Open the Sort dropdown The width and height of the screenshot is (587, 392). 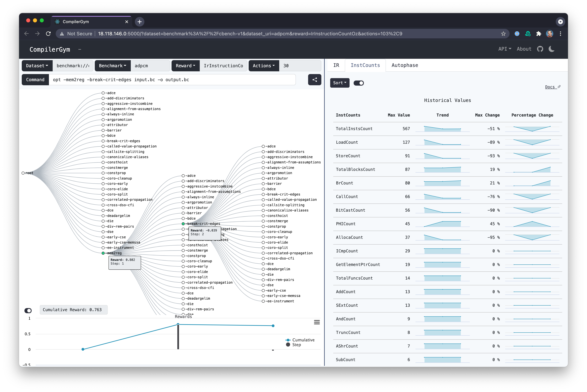pyautogui.click(x=340, y=83)
